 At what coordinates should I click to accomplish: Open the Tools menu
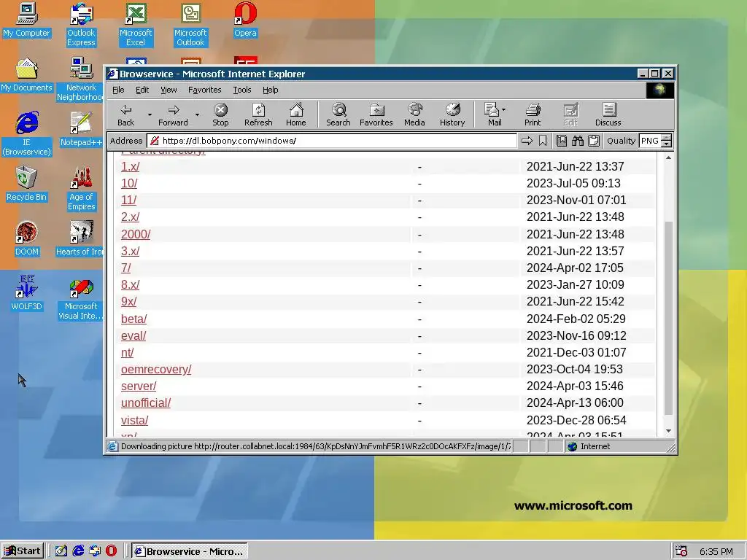pyautogui.click(x=241, y=90)
